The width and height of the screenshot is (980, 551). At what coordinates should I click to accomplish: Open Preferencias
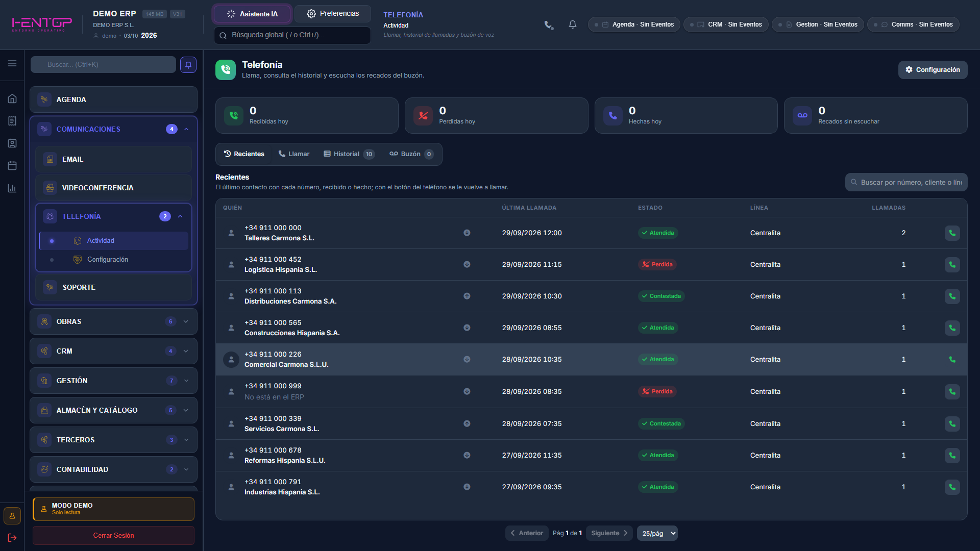pos(333,14)
